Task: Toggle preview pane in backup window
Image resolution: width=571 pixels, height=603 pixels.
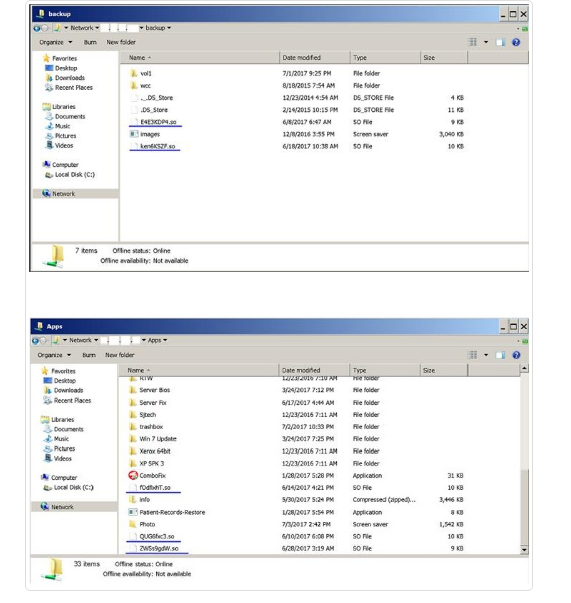Action: point(500,42)
